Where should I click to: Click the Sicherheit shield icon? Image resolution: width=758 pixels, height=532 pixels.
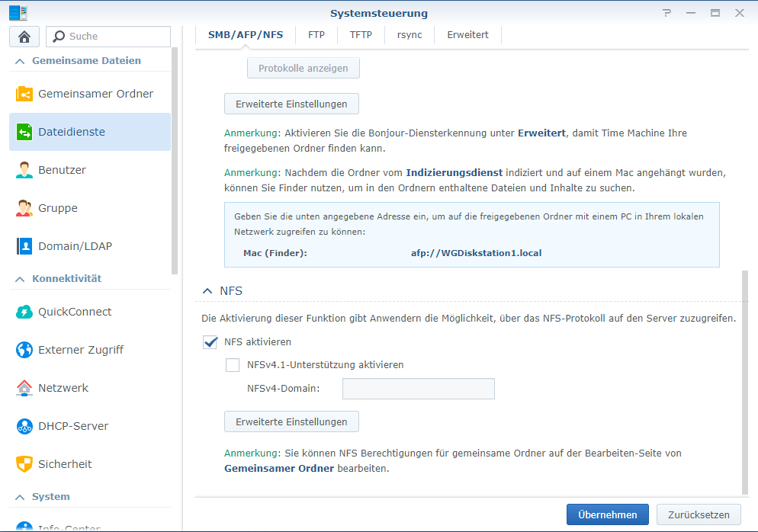24,464
